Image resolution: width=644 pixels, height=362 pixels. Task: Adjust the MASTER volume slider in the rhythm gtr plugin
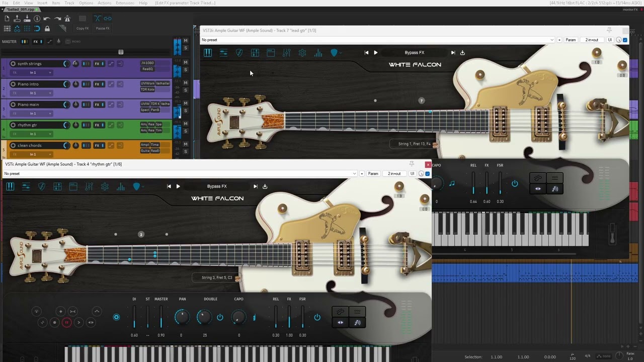(161, 317)
